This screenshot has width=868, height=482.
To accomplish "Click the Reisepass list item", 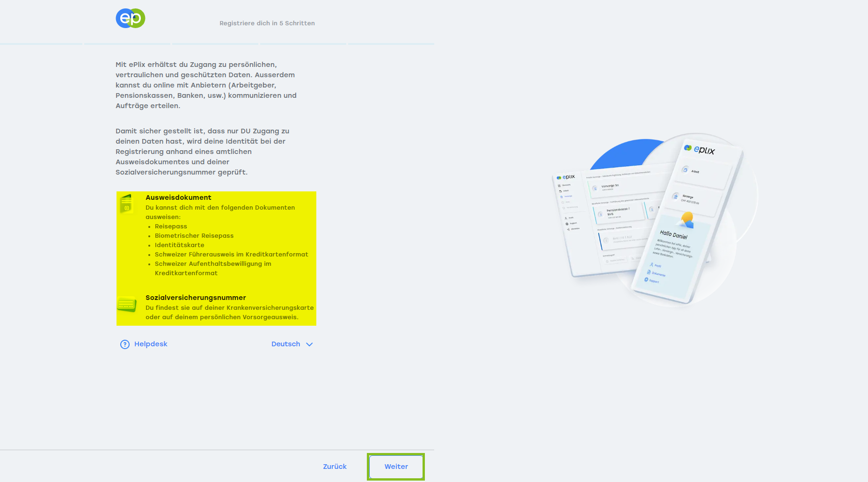I will 171,226.
